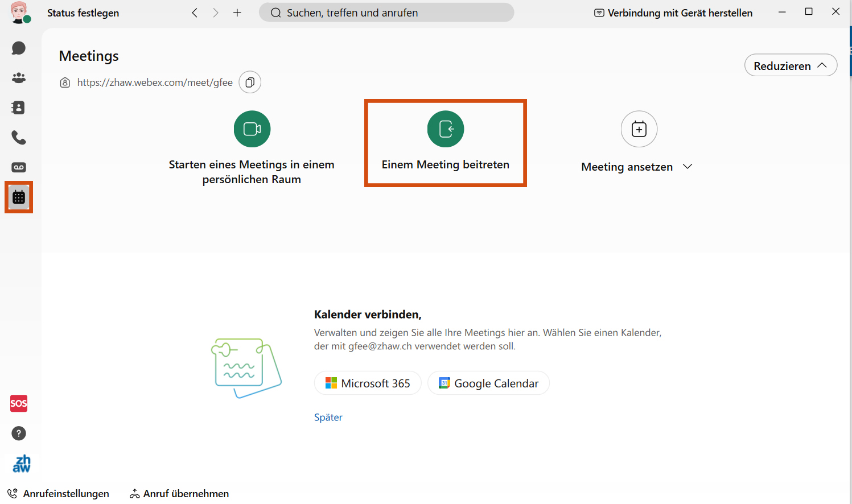
Task: Click the Später link
Action: point(328,417)
